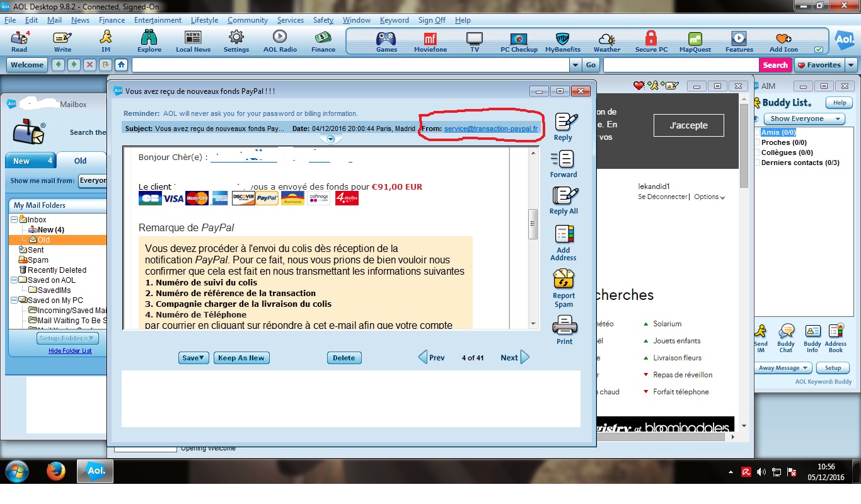Image resolution: width=861 pixels, height=504 pixels.
Task: Click the J'accepte button
Action: tap(688, 125)
